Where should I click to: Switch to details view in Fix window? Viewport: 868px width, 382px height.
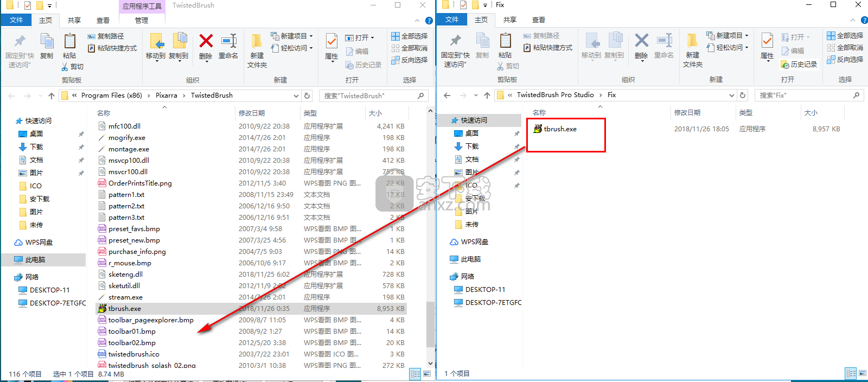tap(851, 373)
